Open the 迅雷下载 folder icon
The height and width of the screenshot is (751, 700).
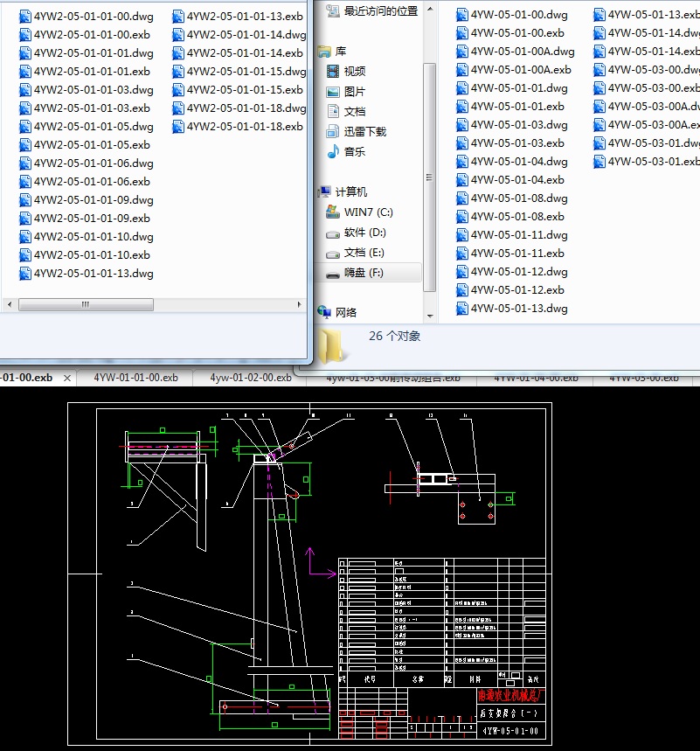[x=332, y=132]
